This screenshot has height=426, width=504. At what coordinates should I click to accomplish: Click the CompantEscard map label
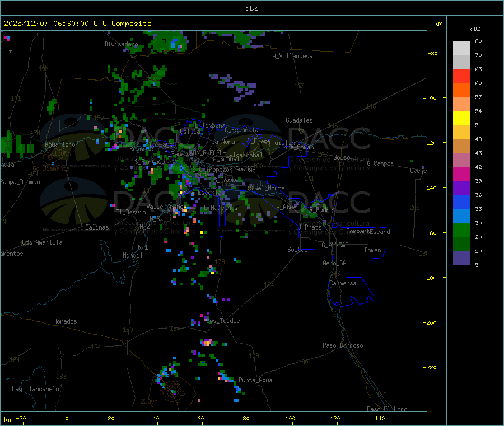click(368, 231)
